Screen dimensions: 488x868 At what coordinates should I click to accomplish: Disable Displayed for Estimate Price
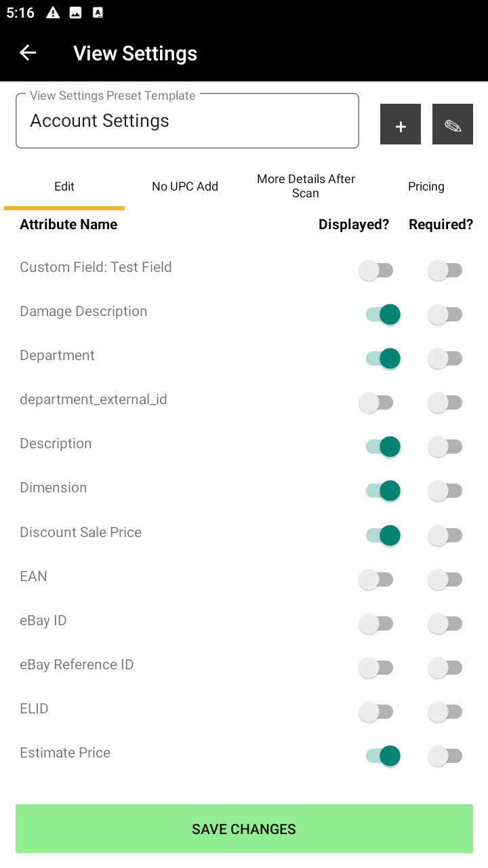(x=383, y=756)
